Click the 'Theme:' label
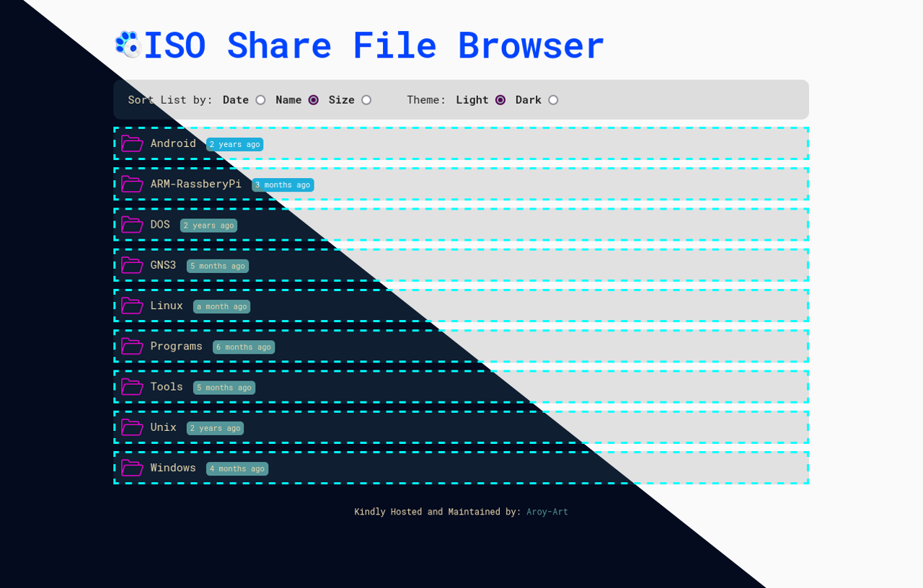This screenshot has height=588, width=923. coord(426,100)
